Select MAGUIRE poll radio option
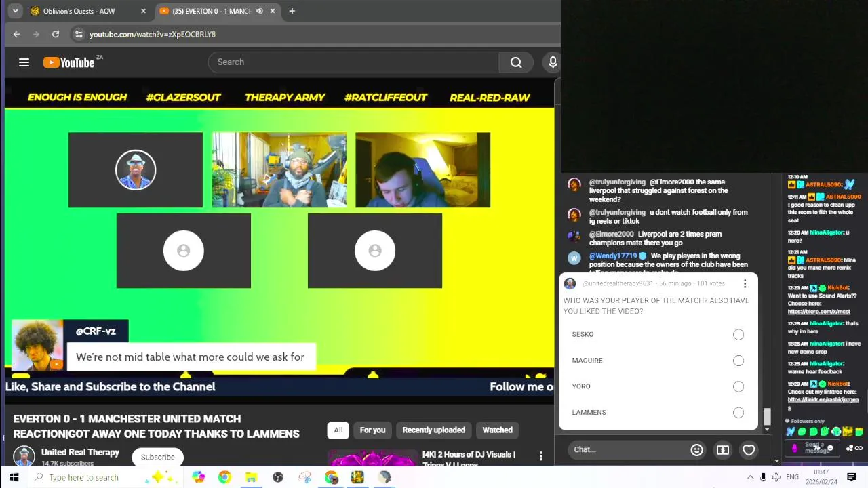Viewport: 868px width, 488px height. click(x=738, y=361)
